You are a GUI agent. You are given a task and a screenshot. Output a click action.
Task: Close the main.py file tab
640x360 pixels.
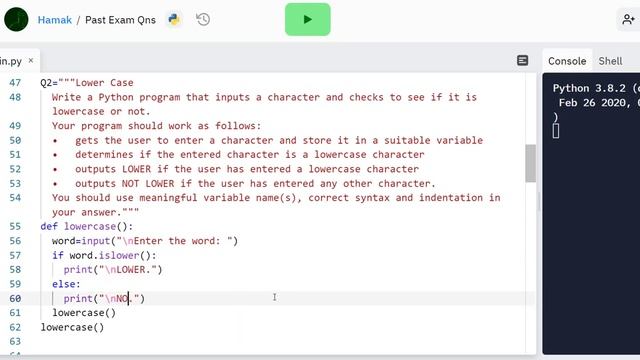pos(31,60)
